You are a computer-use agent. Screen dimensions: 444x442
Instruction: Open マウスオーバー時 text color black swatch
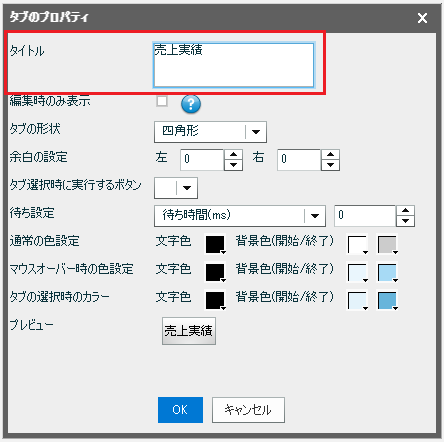point(215,272)
